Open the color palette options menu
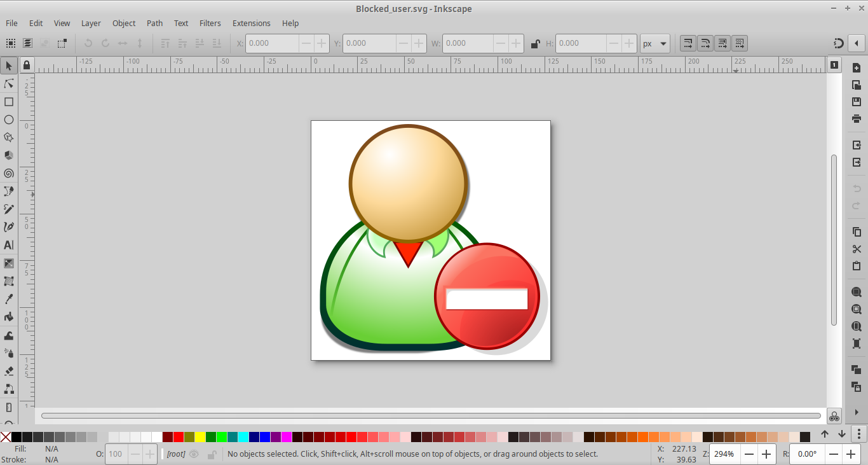 coord(858,434)
